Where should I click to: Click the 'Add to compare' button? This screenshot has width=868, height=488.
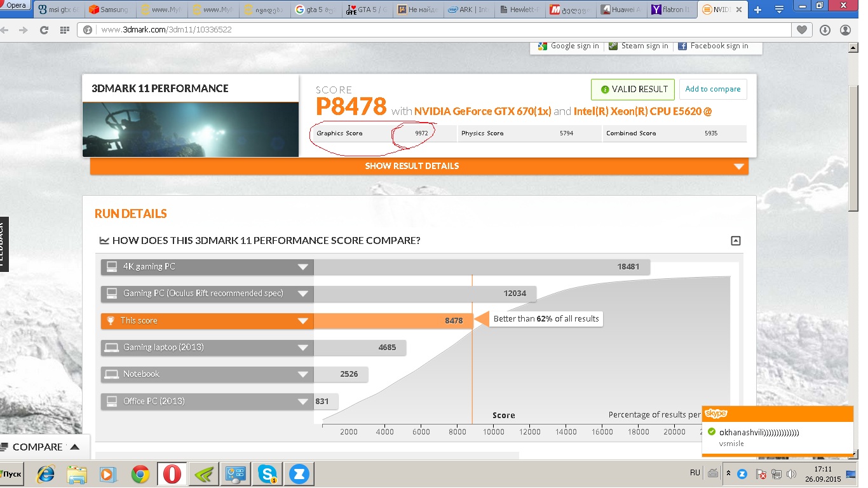(713, 89)
